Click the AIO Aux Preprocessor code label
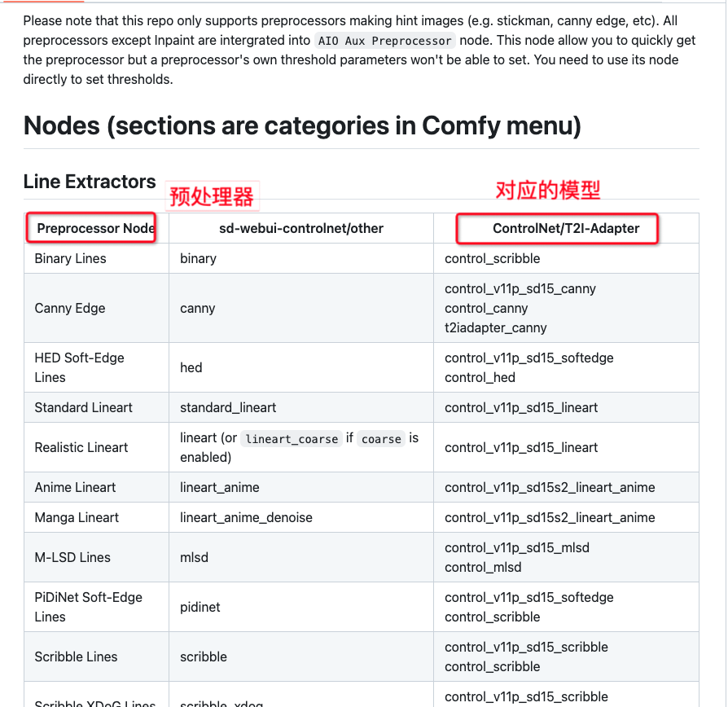Viewport: 728px width, 707px height. [x=384, y=41]
